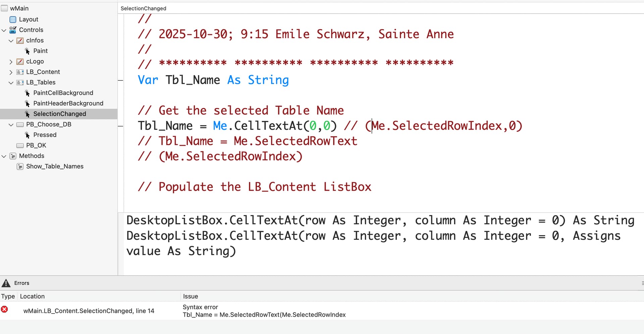Image resolution: width=644 pixels, height=334 pixels.
Task: Click the cInfos canvas icon
Action: tap(20, 41)
